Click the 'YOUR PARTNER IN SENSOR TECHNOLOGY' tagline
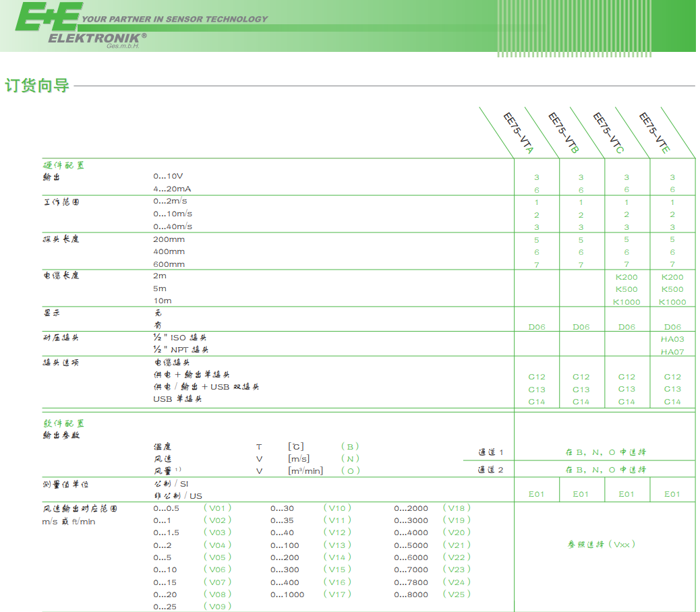The image size is (700, 612). (x=175, y=19)
